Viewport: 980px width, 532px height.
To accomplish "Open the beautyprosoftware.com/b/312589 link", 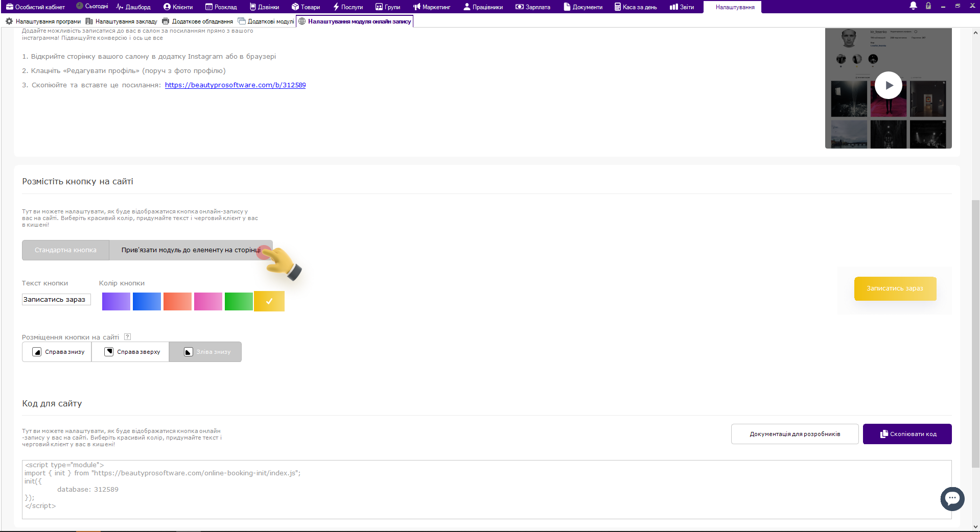I will pyautogui.click(x=235, y=85).
